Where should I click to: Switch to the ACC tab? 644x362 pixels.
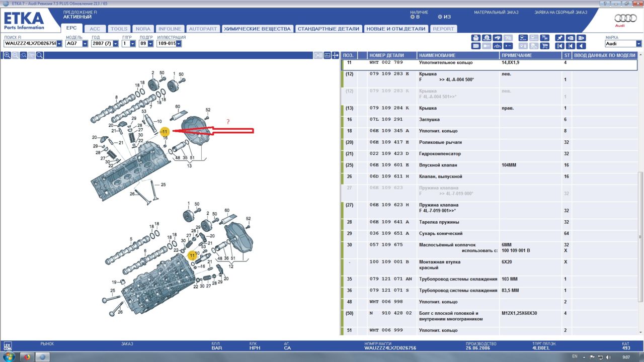click(x=95, y=29)
